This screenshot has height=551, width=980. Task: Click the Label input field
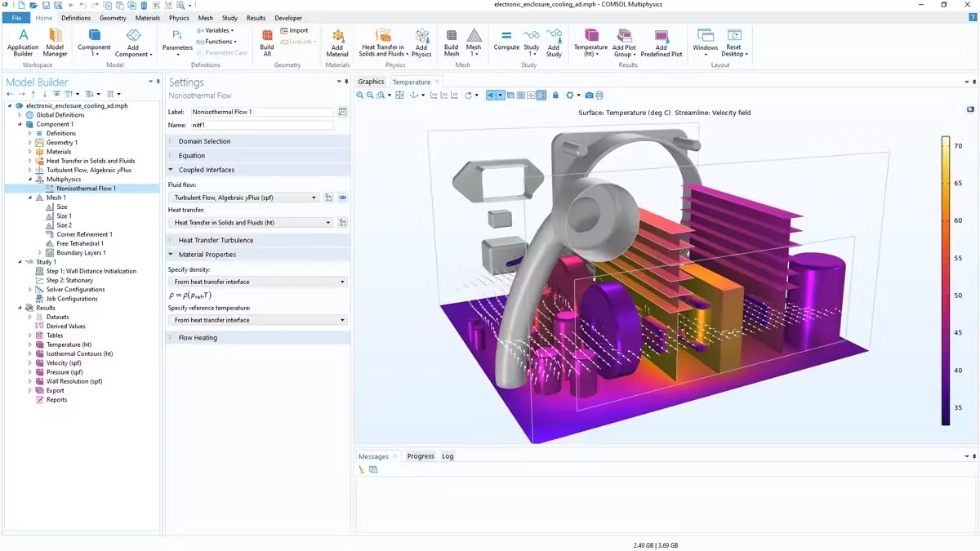pyautogui.click(x=261, y=112)
